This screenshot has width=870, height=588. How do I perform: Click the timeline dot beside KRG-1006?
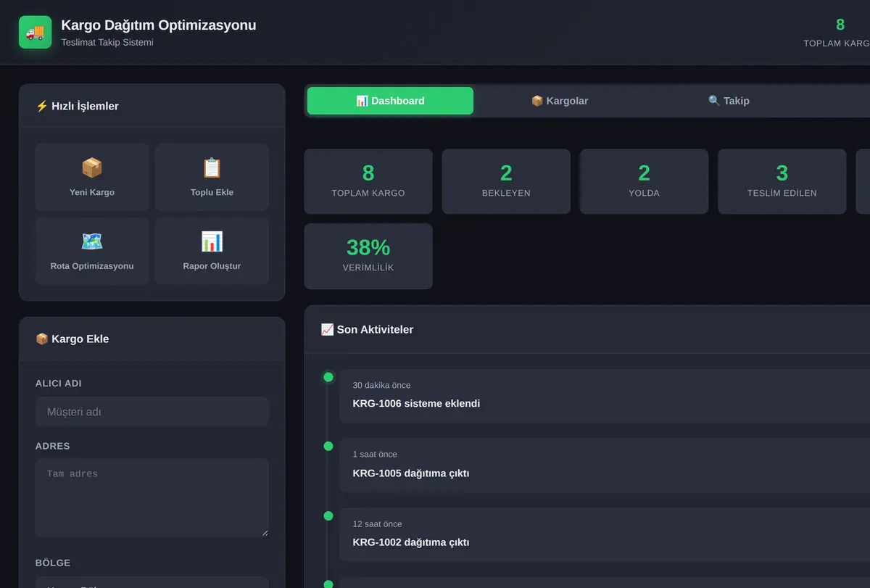pos(328,377)
